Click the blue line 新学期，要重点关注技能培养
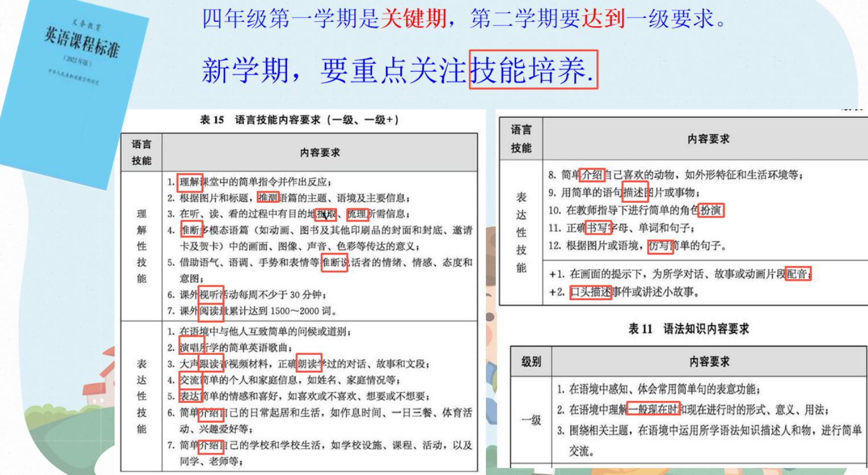The width and height of the screenshot is (868, 475). coord(399,70)
